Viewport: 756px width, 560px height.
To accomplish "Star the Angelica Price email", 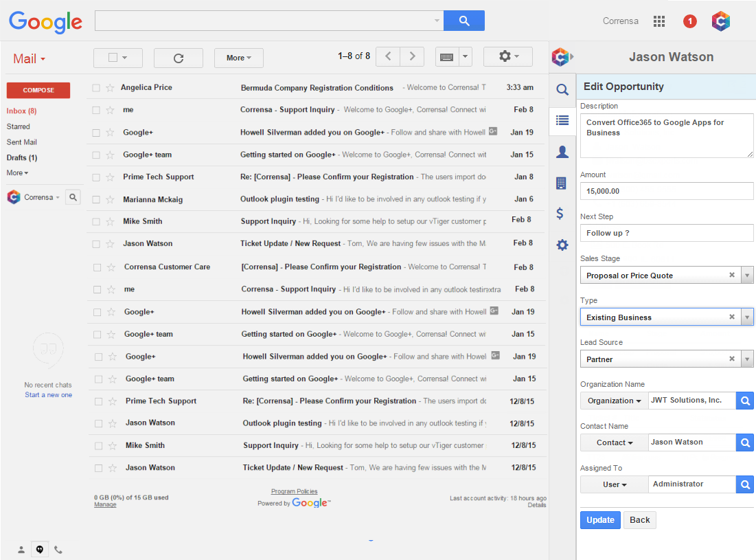I will pos(110,88).
